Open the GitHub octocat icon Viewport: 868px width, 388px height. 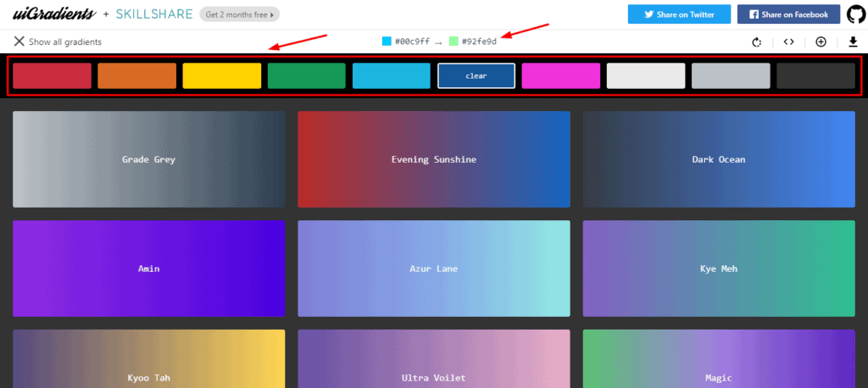point(856,14)
